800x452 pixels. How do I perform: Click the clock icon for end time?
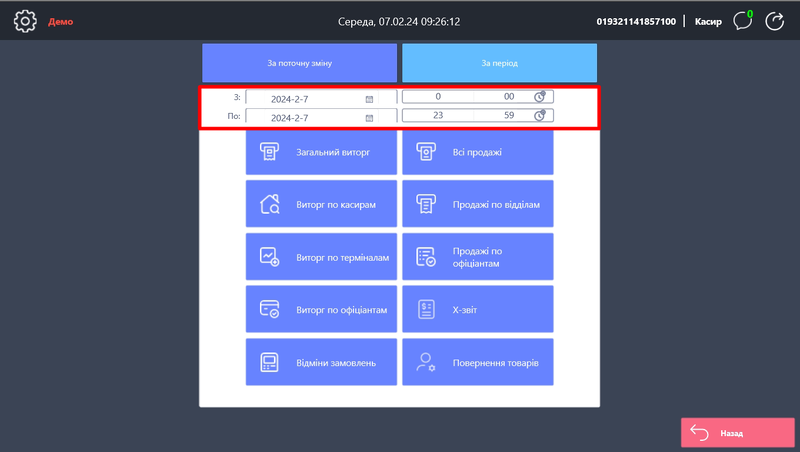[x=539, y=116]
